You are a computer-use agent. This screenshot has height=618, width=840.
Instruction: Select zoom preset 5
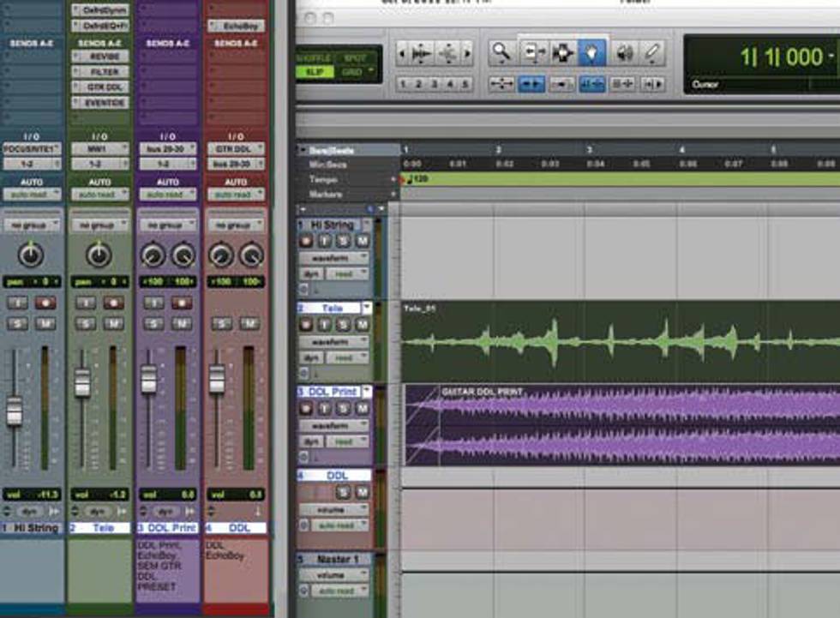click(x=465, y=84)
